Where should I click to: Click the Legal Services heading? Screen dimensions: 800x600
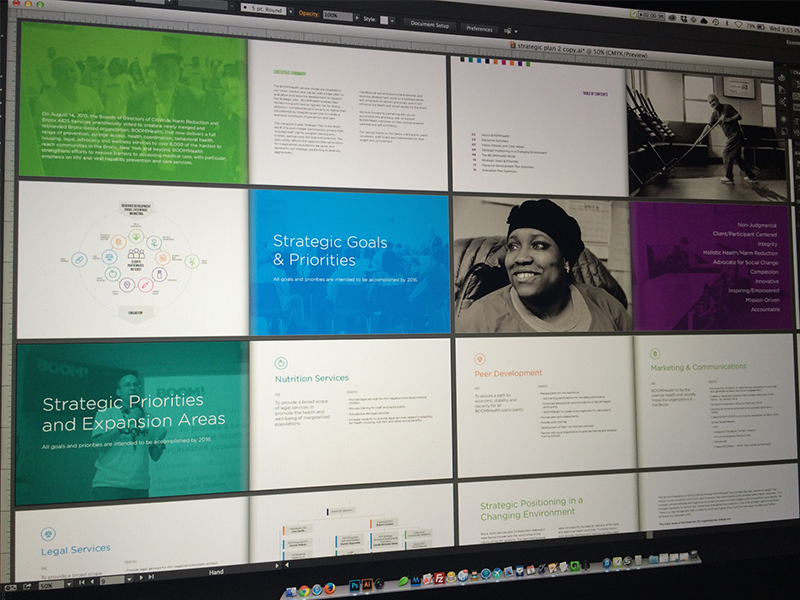(x=76, y=549)
